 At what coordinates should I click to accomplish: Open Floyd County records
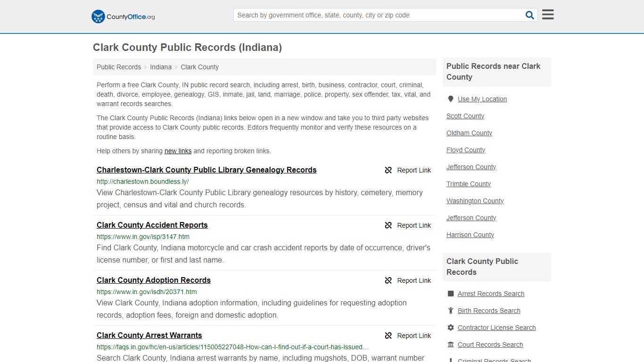click(x=466, y=150)
